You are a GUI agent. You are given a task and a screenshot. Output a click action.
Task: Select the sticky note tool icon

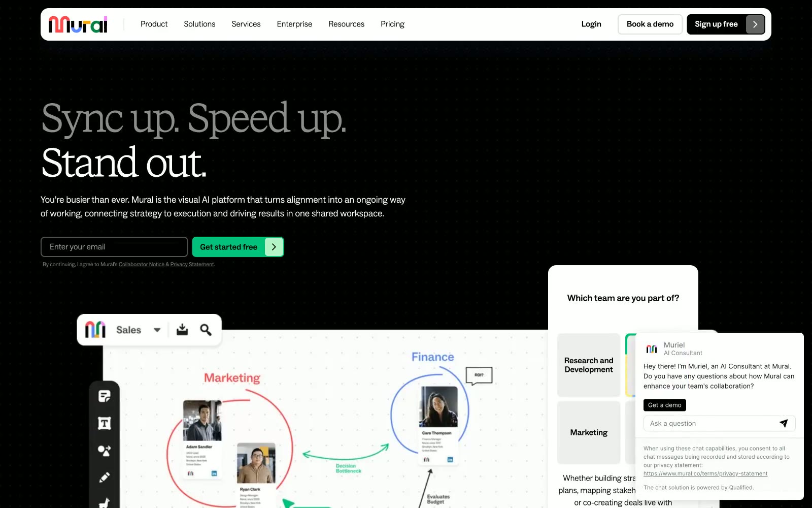pyautogui.click(x=105, y=396)
